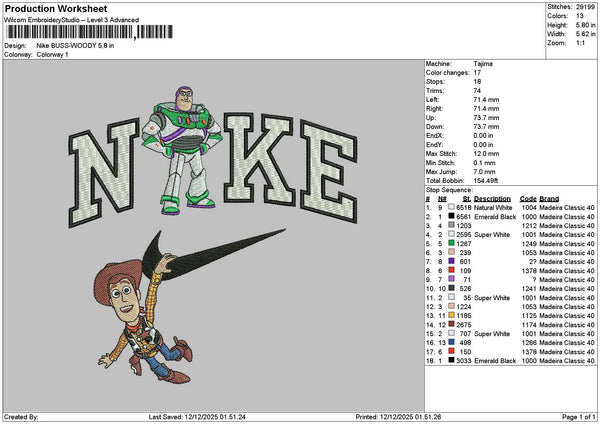Click the Production Worksheet heading
This screenshot has height=424, width=600.
pyautogui.click(x=56, y=8)
